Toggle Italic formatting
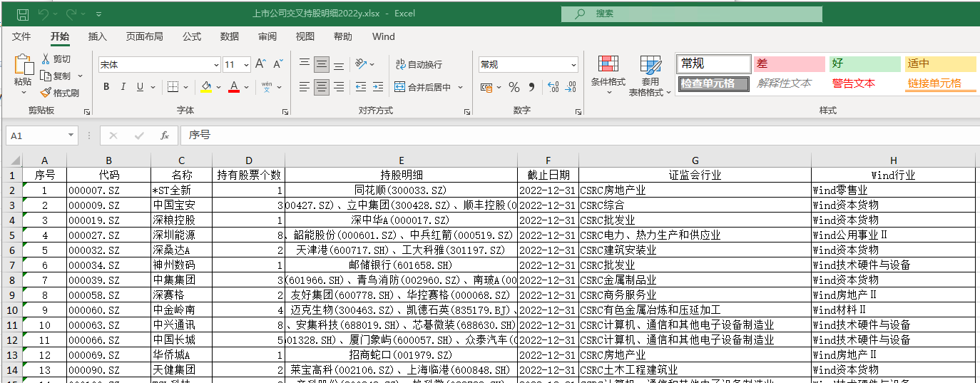This screenshot has height=383, width=980. [x=123, y=87]
